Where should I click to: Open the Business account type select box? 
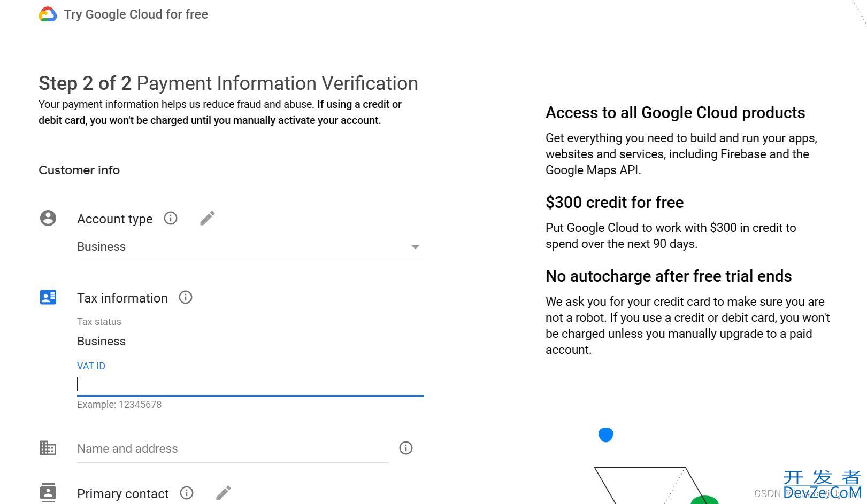pyautogui.click(x=250, y=247)
